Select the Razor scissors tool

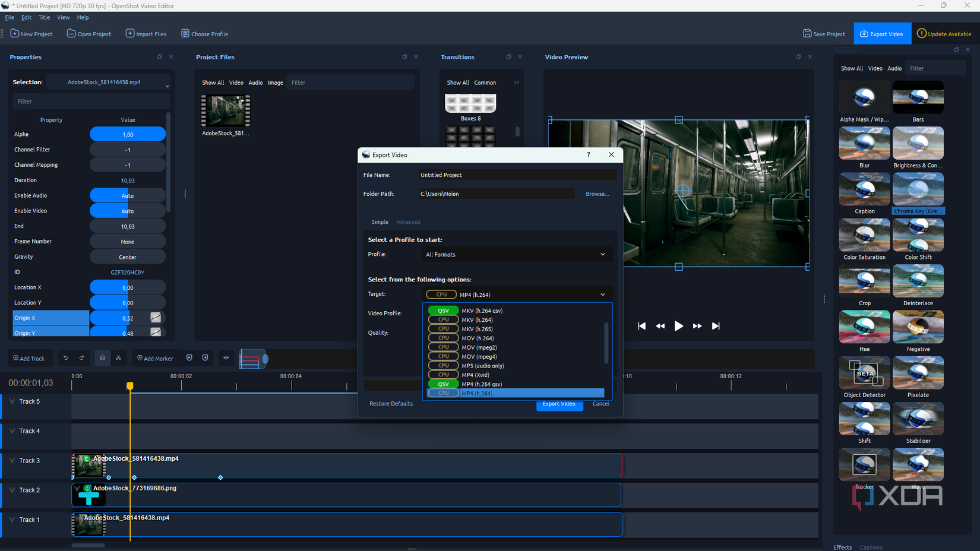pos(118,358)
